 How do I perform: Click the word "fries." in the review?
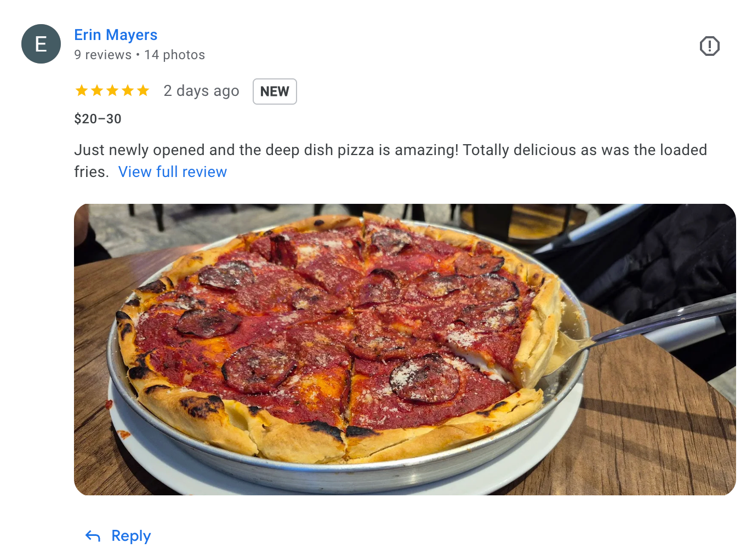92,172
